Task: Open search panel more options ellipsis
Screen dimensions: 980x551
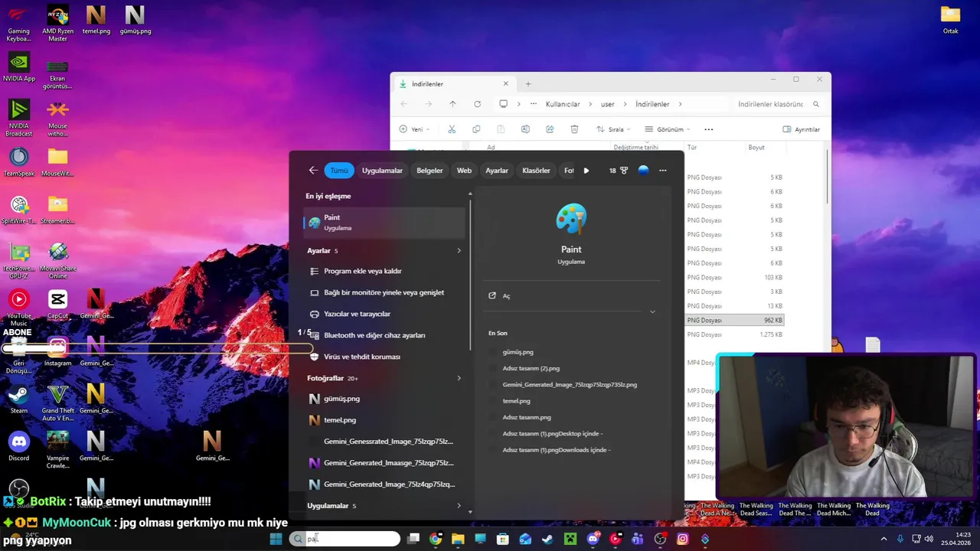Action: pyautogui.click(x=663, y=171)
